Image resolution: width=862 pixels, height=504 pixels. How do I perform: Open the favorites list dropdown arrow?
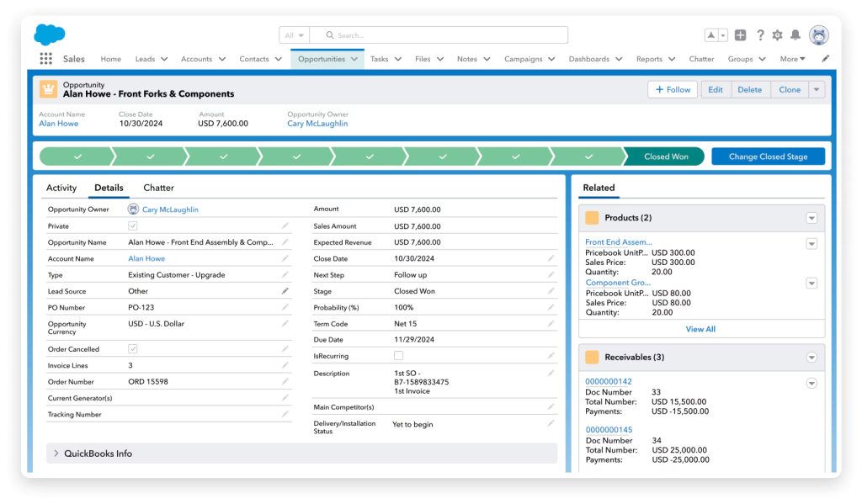[x=723, y=35]
